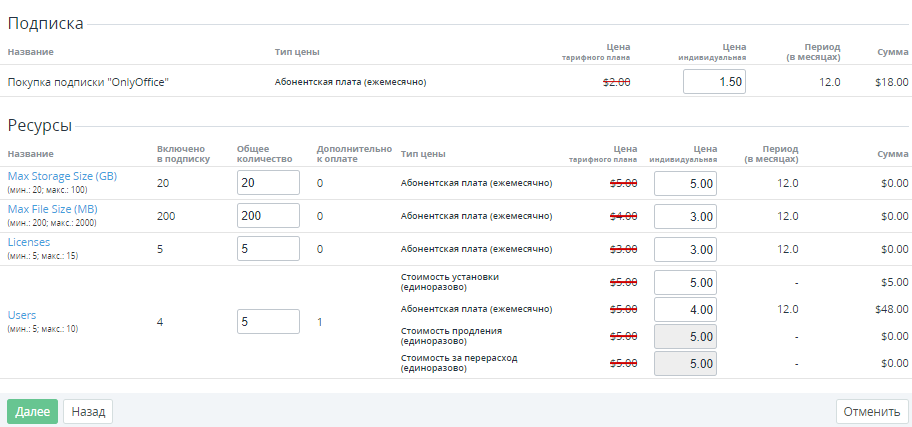912x427 pixels.
Task: Click the Max File Size individual price input
Action: 685,216
